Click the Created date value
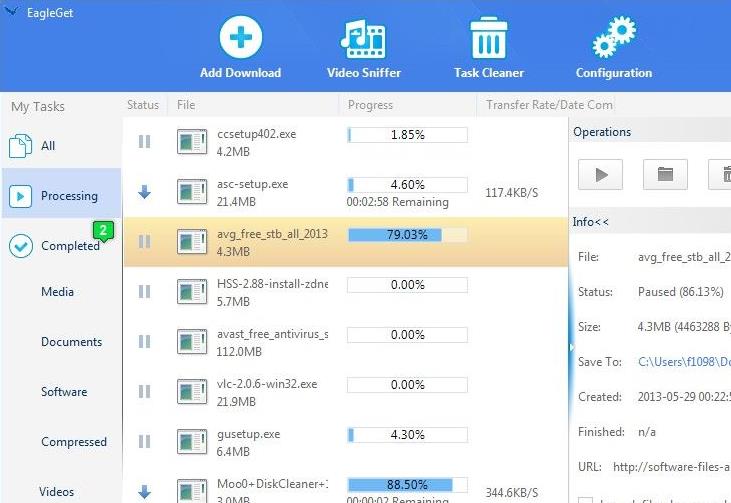Image resolution: width=731 pixels, height=503 pixels. point(684,397)
